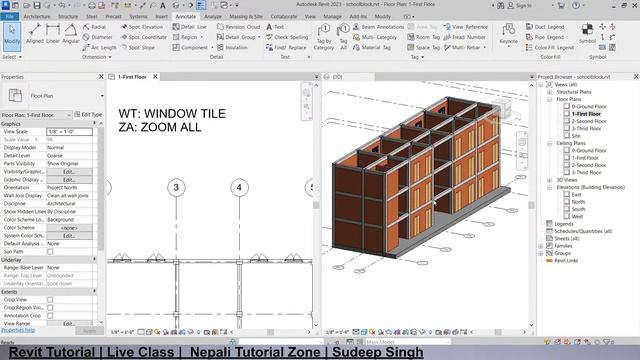Pick the Arc Length dimension tool
Screen dimensions: 640x360
click(99, 47)
